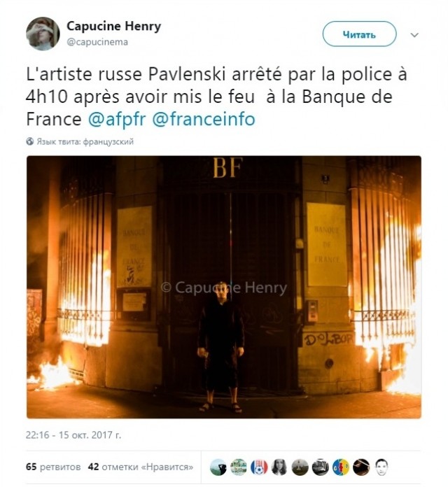Open the burning Banque de France photo
Viewport: 448px width, 487px height.
point(224,287)
